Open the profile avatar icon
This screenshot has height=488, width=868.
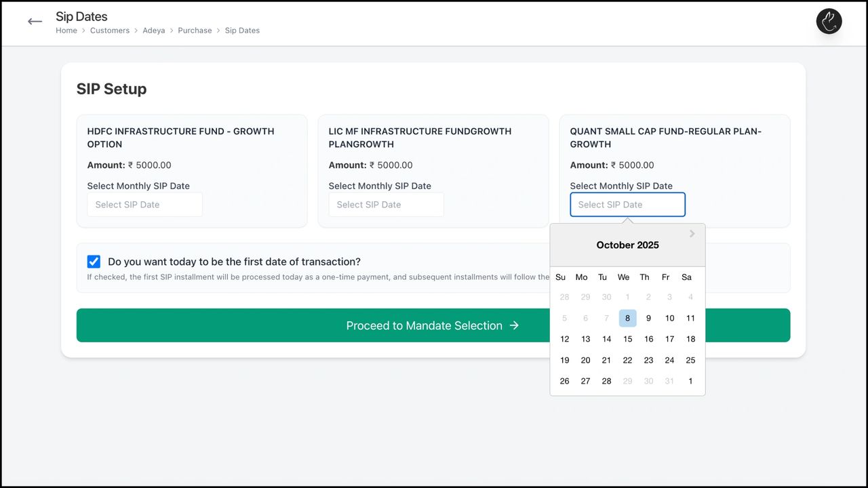(x=829, y=22)
